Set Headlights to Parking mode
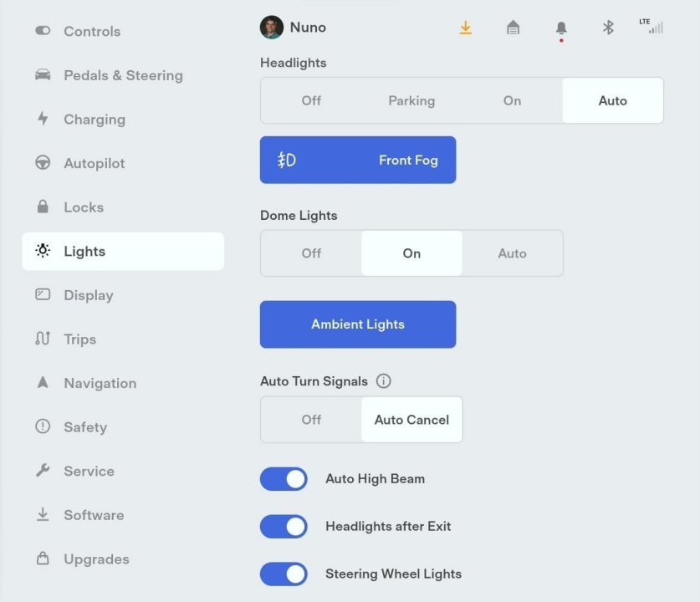 [411, 100]
